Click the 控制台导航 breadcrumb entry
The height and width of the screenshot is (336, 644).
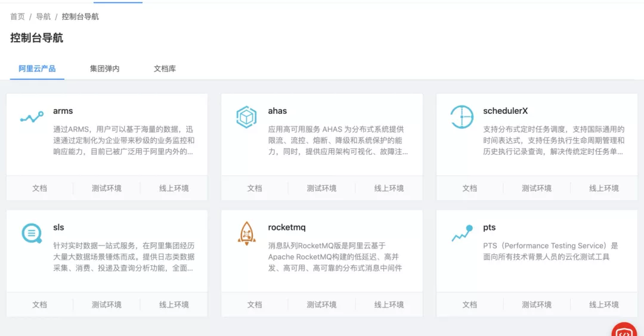click(x=80, y=17)
